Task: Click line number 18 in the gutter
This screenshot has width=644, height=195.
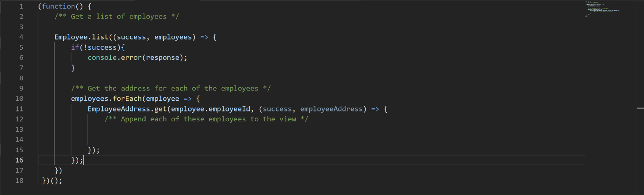Action: pos(19,180)
